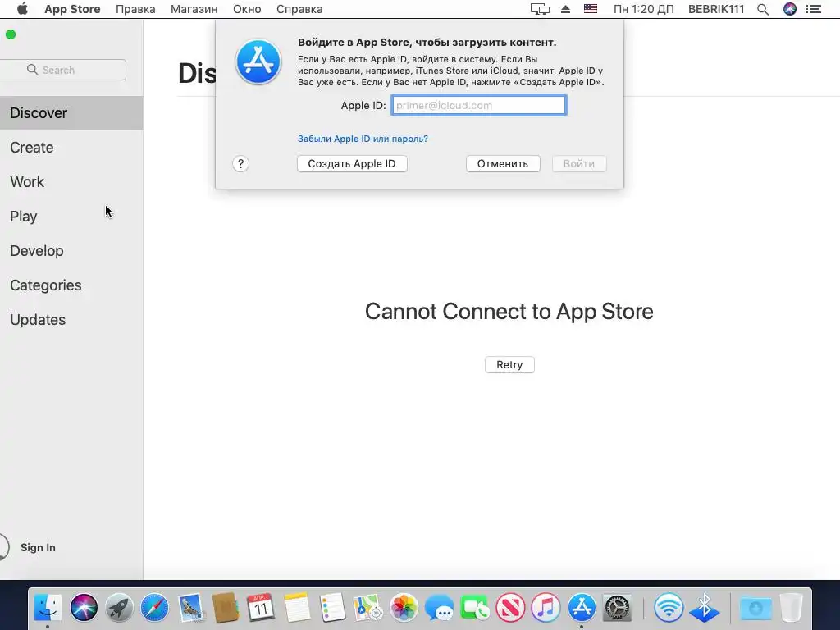The image size is (840, 630).
Task: Open the US flag input source menu
Action: 591,9
